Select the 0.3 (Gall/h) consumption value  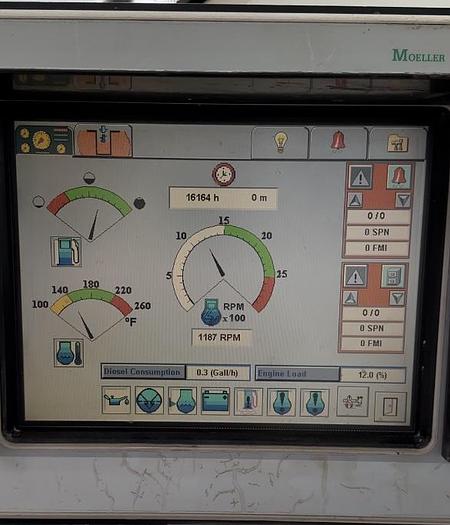218,373
